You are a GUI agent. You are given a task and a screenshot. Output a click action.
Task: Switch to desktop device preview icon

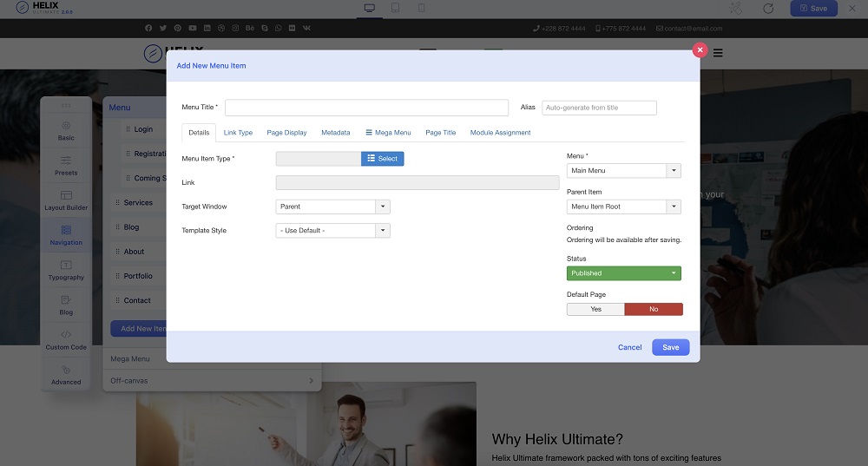tap(370, 8)
